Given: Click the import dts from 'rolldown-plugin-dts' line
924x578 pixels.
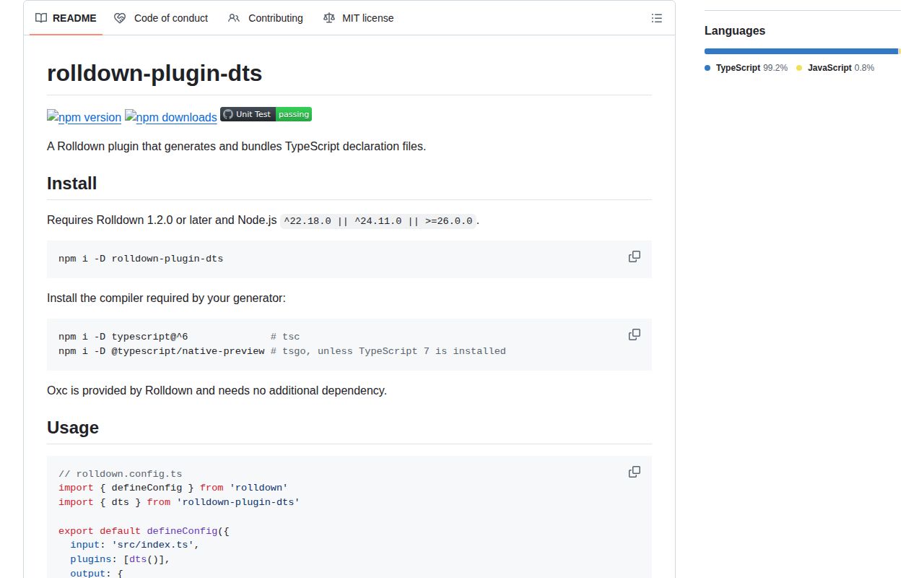Looking at the screenshot, I should click(x=179, y=502).
